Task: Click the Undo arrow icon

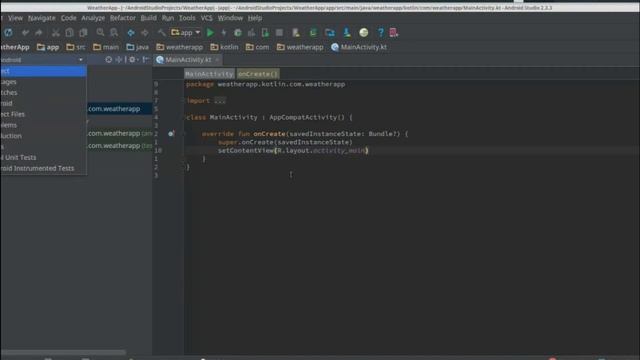Action: point(25,33)
